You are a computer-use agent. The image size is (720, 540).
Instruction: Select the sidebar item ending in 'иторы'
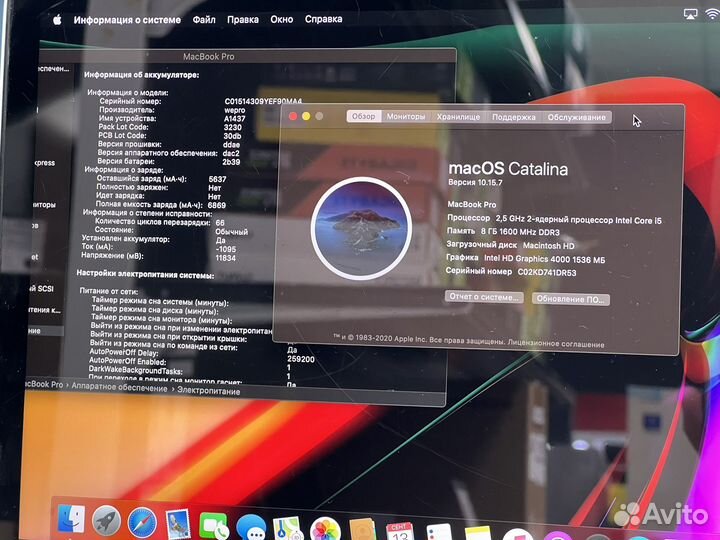tap(44, 204)
